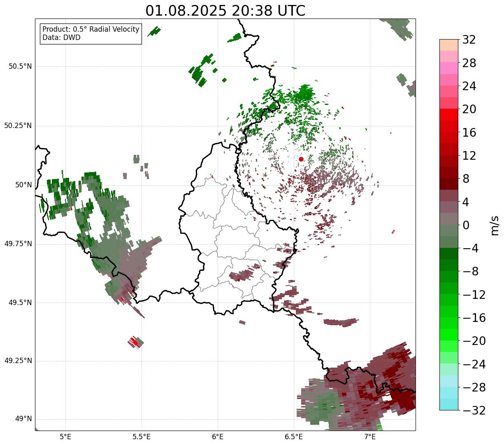This screenshot has height=445, width=504.
Task: Click the 49.75°N latitude label
Action: point(18,244)
